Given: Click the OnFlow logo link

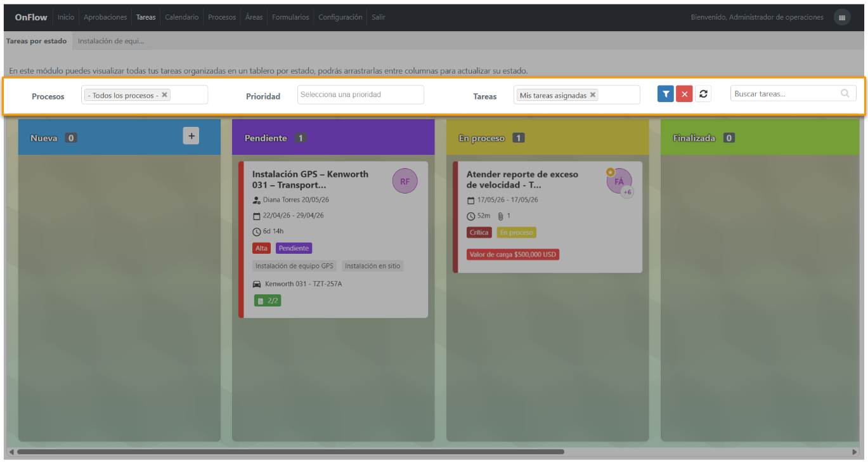Looking at the screenshot, I should 31,17.
